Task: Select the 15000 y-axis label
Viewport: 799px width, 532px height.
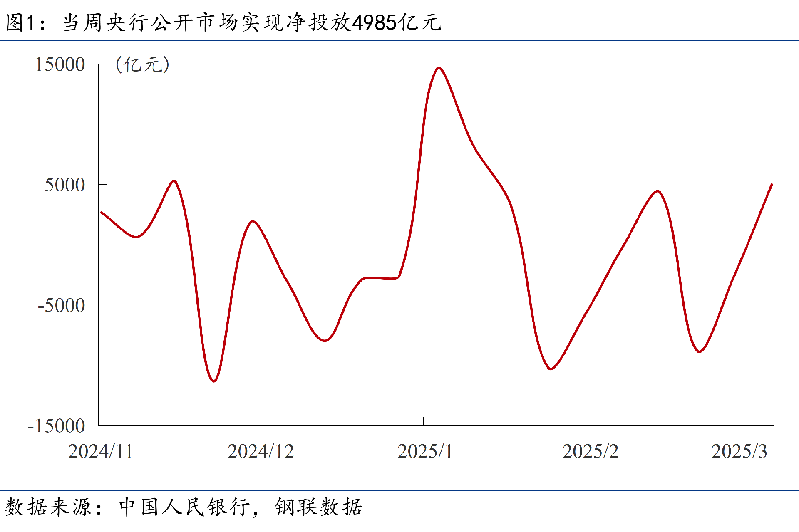Action: point(60,64)
